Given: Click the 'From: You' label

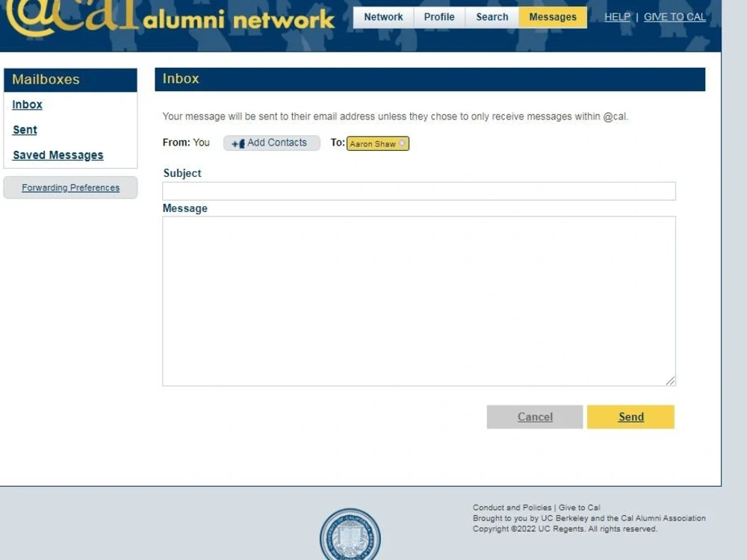Looking at the screenshot, I should (x=186, y=143).
